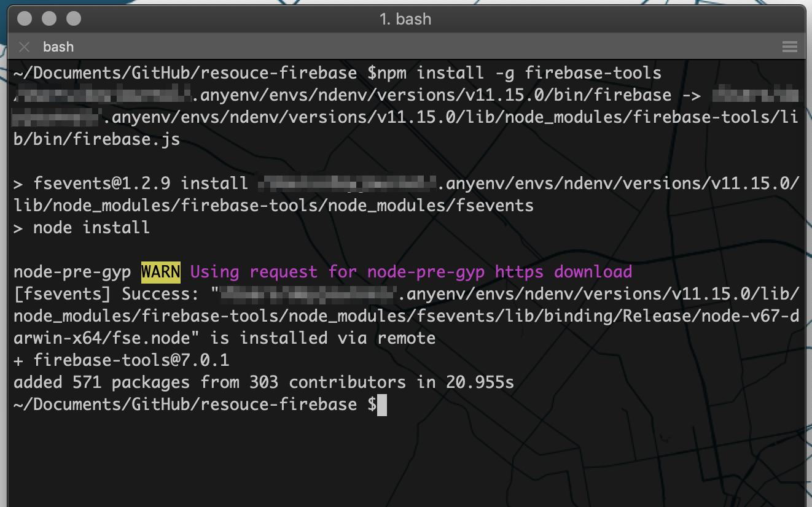The image size is (812, 507).
Task: Click the 'b/bin/firebase.js' line
Action: click(x=96, y=139)
